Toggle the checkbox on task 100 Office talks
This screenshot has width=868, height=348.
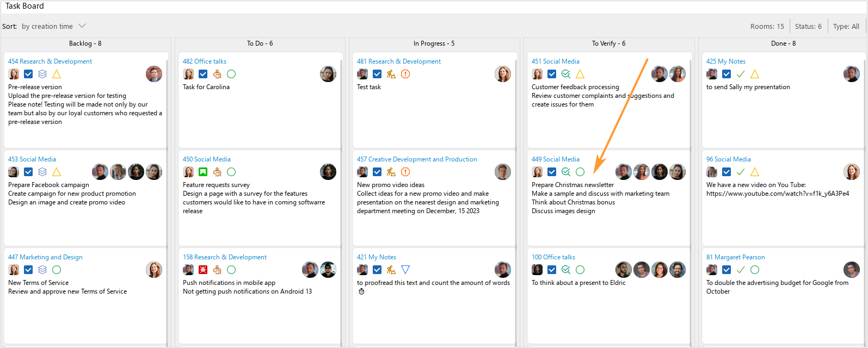click(552, 270)
